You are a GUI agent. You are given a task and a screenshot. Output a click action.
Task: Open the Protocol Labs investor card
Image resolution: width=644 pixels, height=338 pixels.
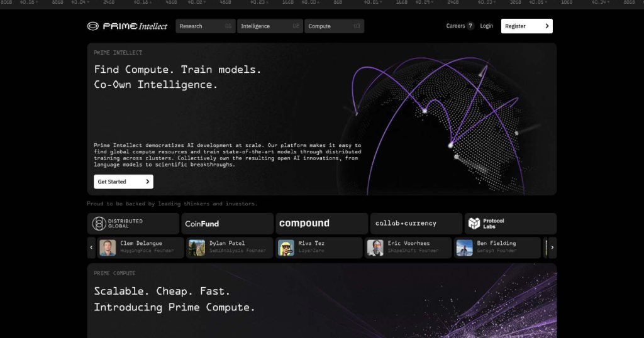[x=511, y=224]
